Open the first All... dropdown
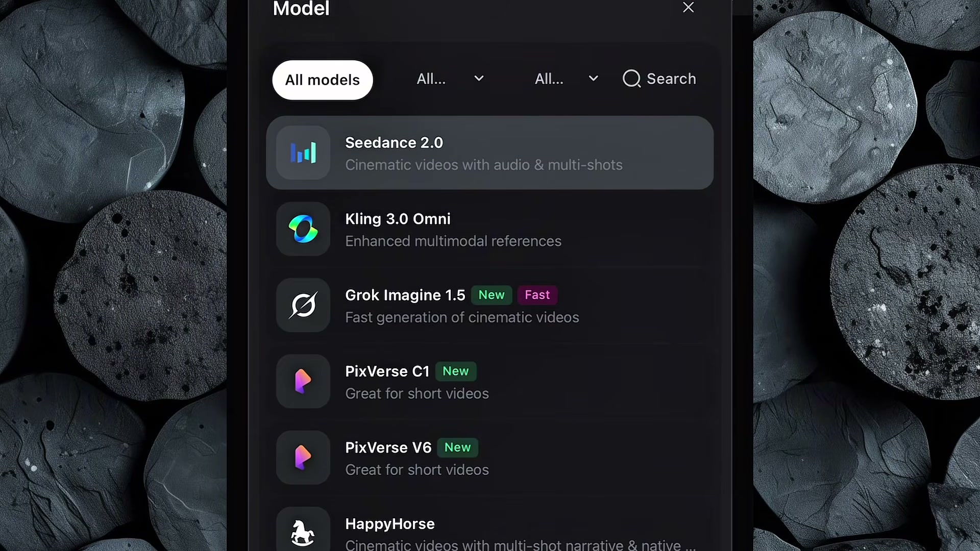The height and width of the screenshot is (551, 980). (x=450, y=79)
